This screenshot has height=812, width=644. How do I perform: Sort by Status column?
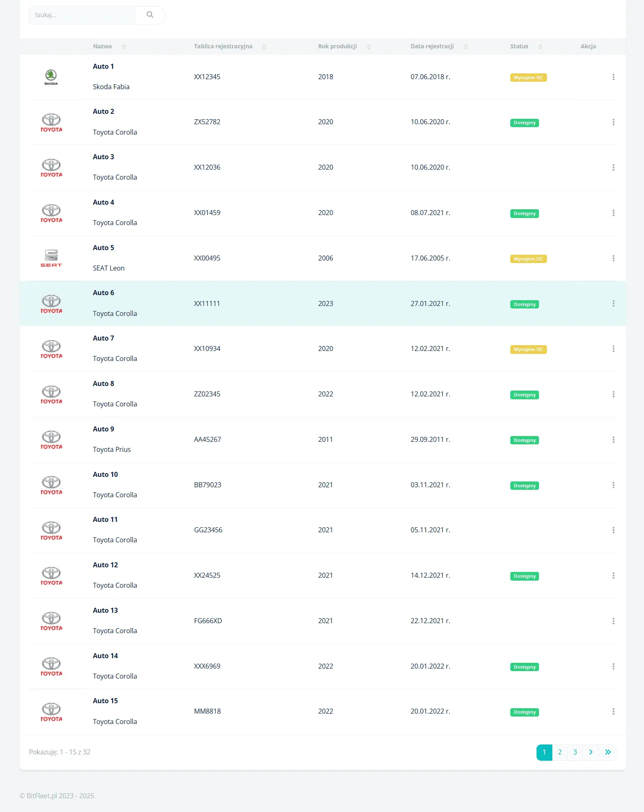pyautogui.click(x=526, y=46)
